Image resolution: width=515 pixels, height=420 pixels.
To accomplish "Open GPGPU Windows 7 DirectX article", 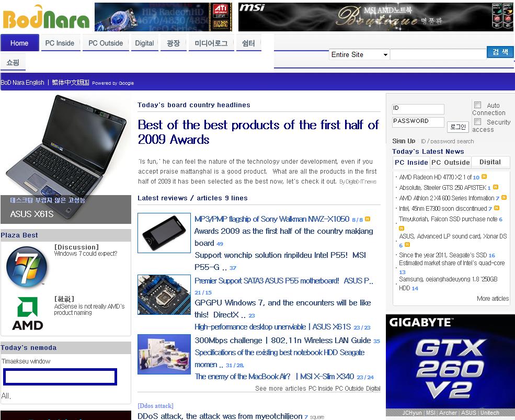I will (283, 309).
